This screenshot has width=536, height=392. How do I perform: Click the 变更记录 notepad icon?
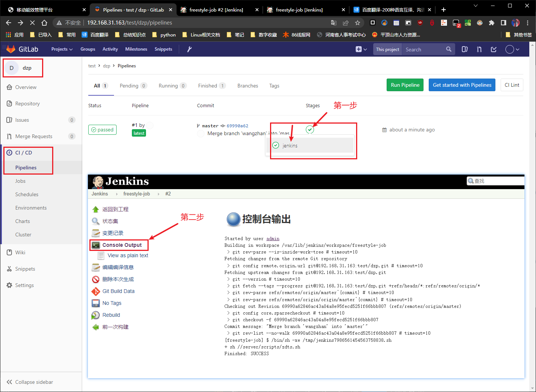pyautogui.click(x=96, y=233)
